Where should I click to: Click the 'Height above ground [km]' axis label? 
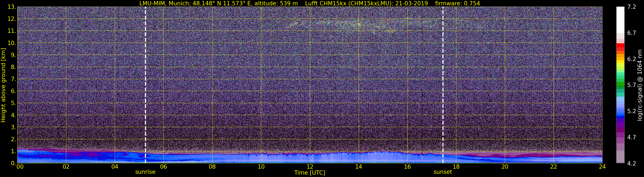point(3,85)
